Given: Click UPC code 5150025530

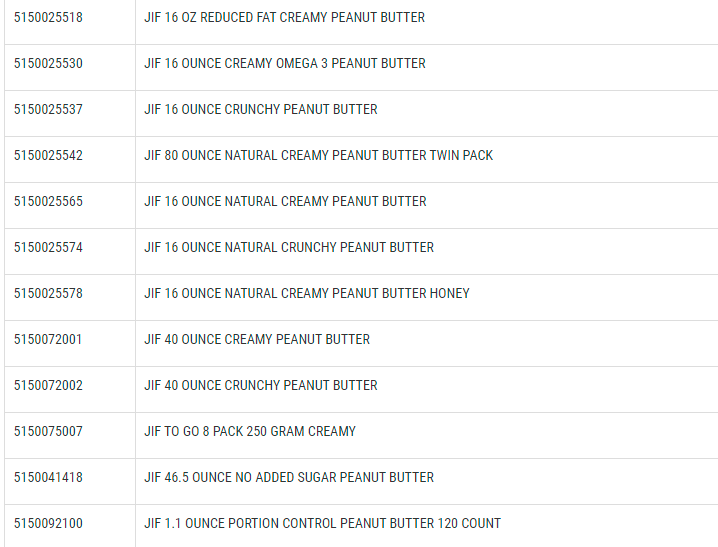Looking at the screenshot, I should 48,64.
